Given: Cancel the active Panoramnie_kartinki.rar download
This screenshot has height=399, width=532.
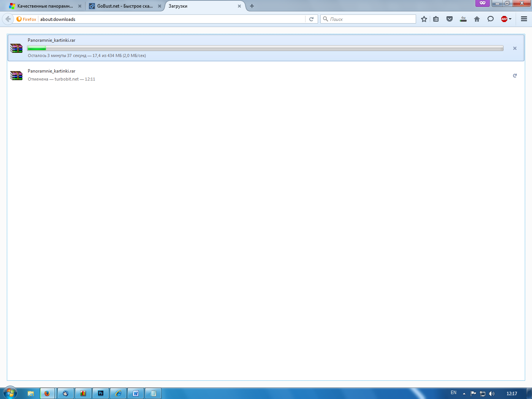Looking at the screenshot, I should pyautogui.click(x=515, y=48).
